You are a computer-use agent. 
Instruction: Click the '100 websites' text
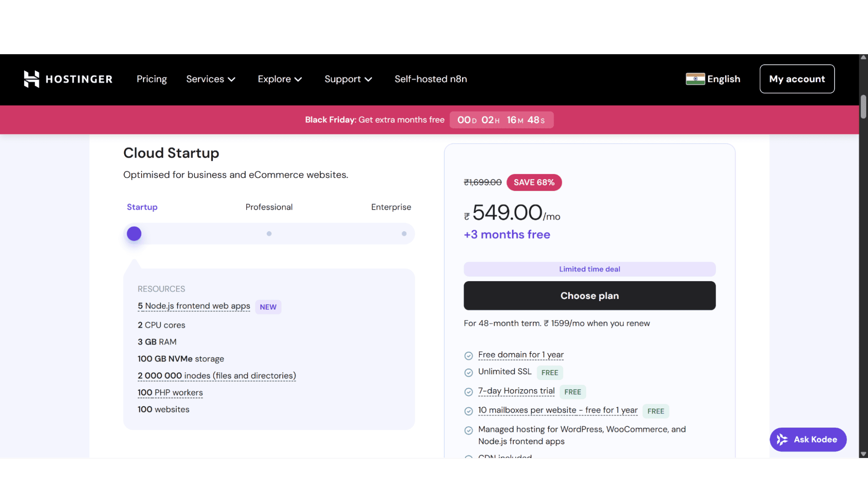coord(163,409)
